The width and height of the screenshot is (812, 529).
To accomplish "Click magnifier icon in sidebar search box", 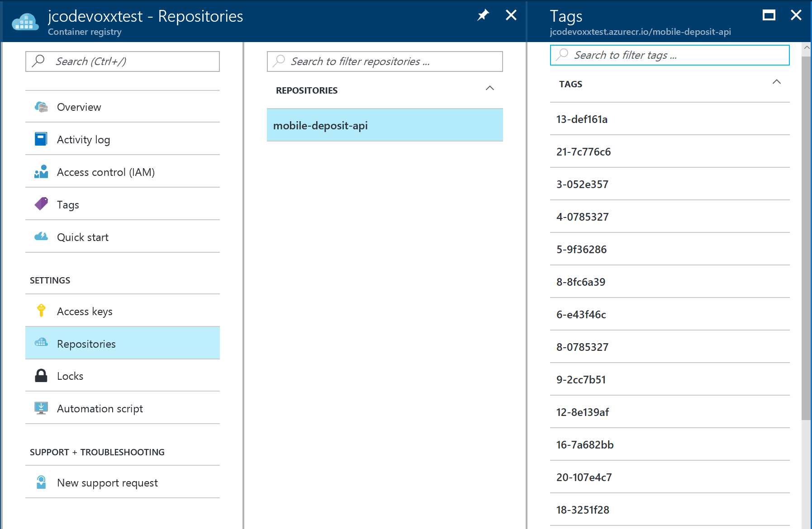I will 39,61.
